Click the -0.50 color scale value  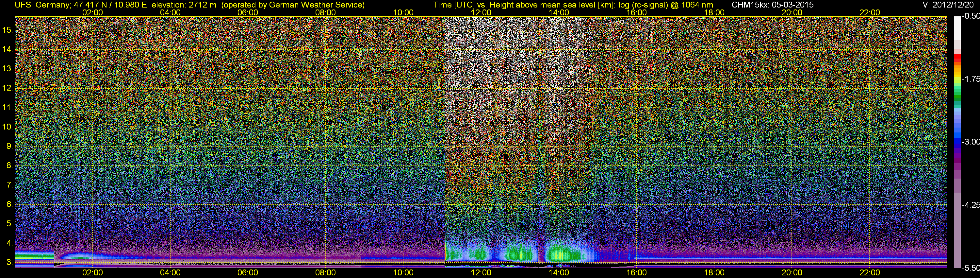tap(971, 16)
